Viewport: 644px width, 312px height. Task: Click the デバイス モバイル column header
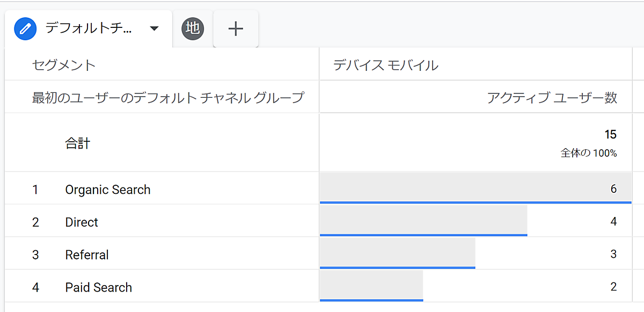[x=386, y=66]
